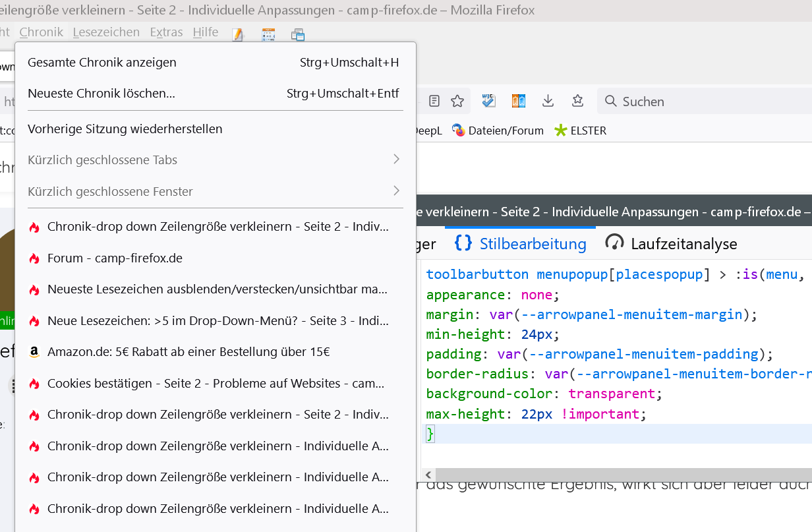Click the overlapping windows icon in menu bar
The height and width of the screenshot is (532, 812).
click(x=298, y=34)
